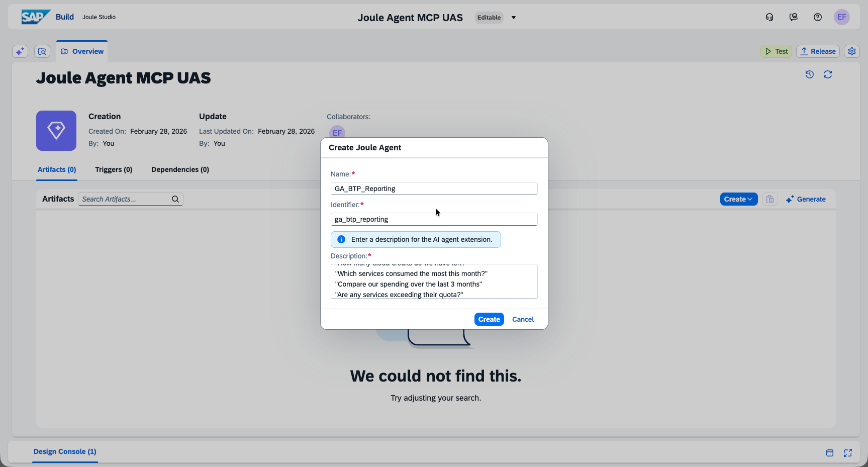Select the Artifacts (0) tab

click(57, 169)
